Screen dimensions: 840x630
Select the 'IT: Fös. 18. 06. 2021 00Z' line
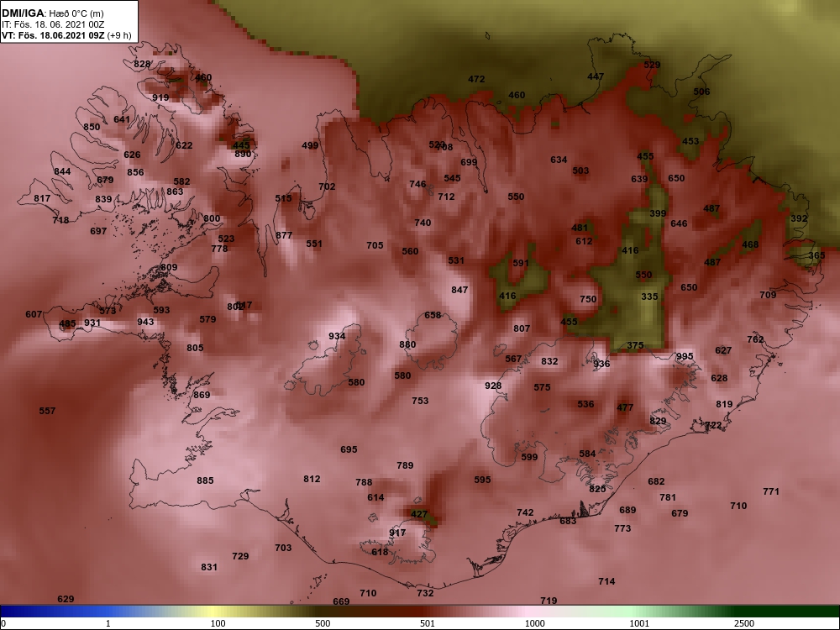(x=54, y=24)
